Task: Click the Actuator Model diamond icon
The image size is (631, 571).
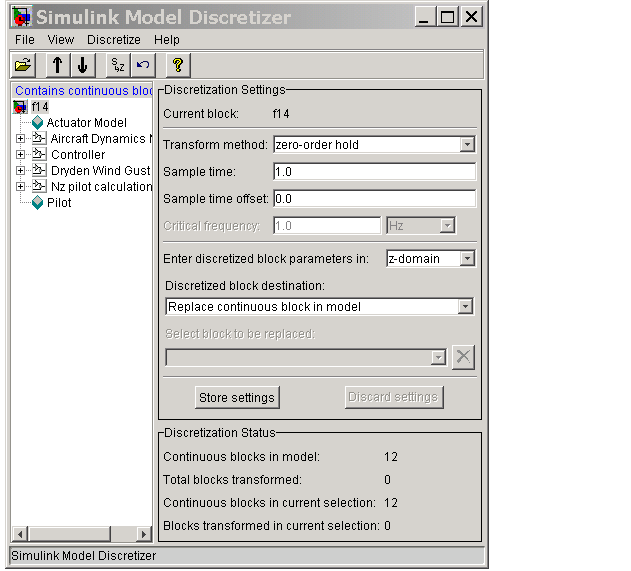Action: click(x=37, y=122)
